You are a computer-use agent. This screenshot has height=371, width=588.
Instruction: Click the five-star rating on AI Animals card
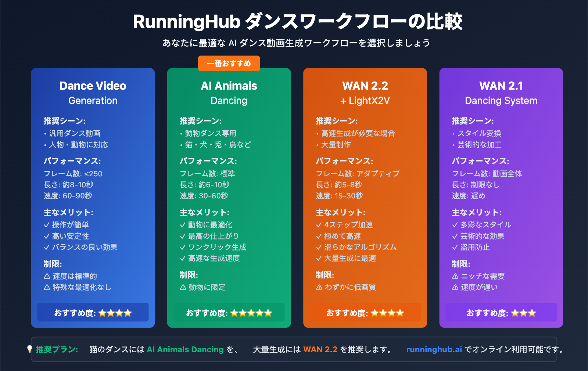pyautogui.click(x=251, y=313)
